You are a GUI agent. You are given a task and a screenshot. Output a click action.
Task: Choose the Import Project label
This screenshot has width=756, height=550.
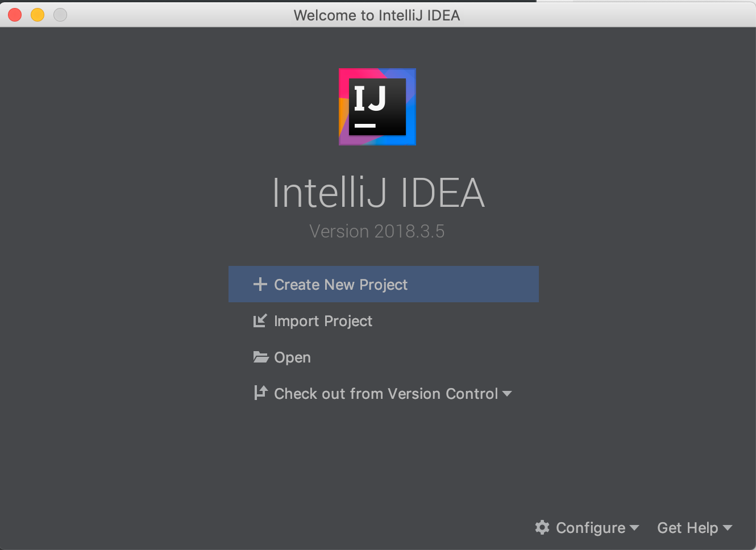(323, 321)
